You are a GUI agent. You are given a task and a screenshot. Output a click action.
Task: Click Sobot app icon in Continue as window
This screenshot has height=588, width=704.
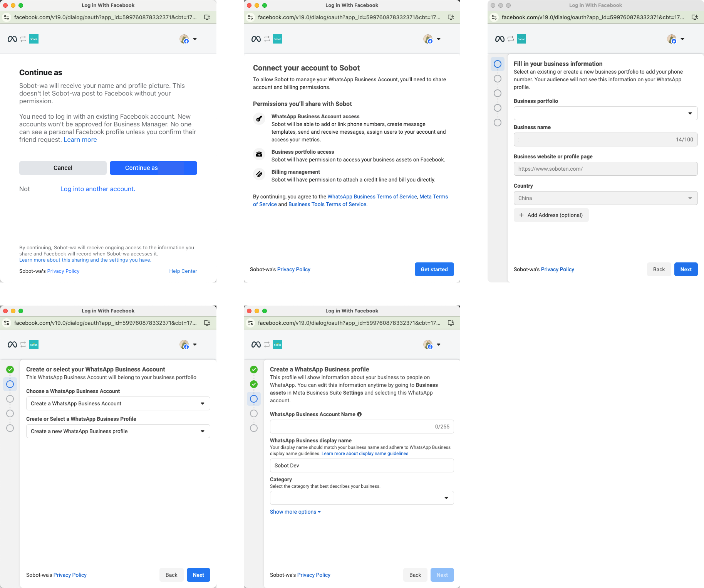[34, 39]
